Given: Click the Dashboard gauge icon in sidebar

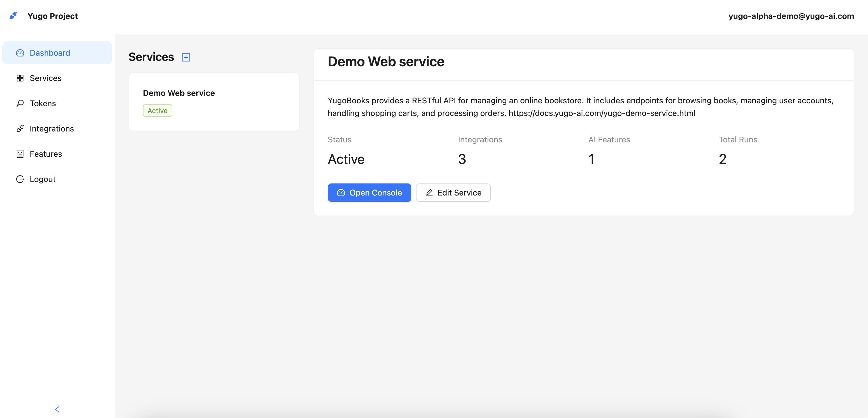Looking at the screenshot, I should 20,53.
